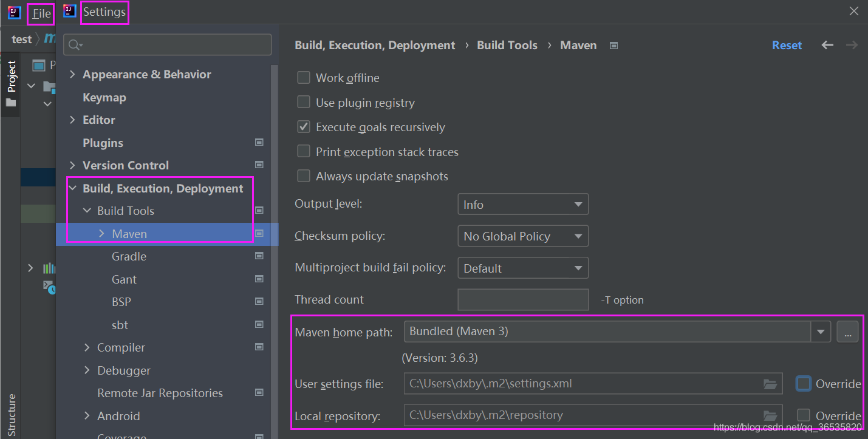Open the Plugins settings page
This screenshot has height=439, width=868.
103,143
